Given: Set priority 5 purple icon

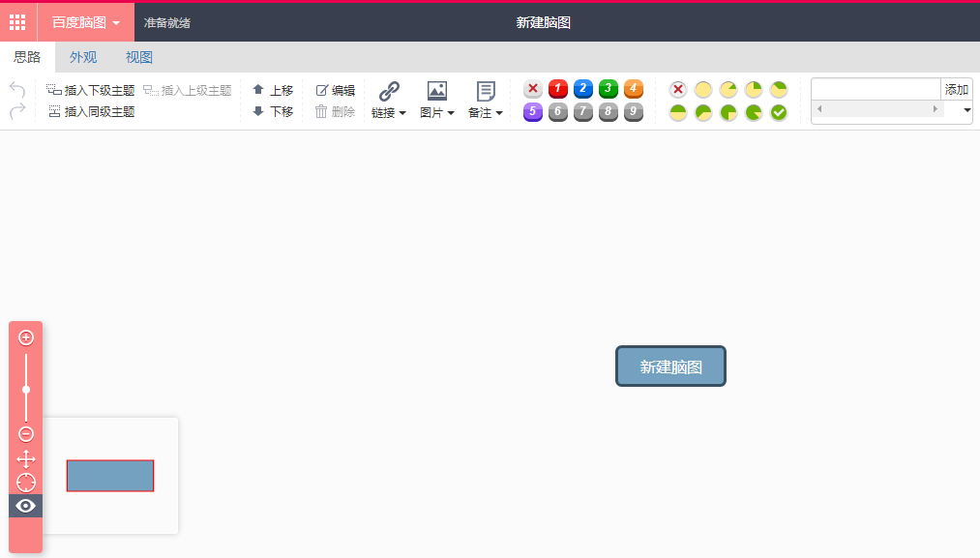Looking at the screenshot, I should pos(532,112).
